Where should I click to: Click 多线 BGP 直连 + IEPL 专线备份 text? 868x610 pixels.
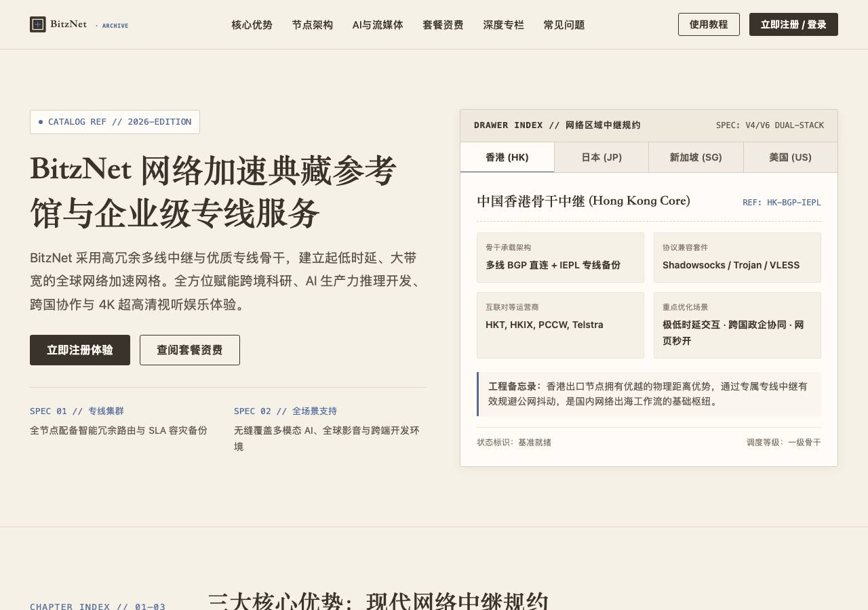553,265
